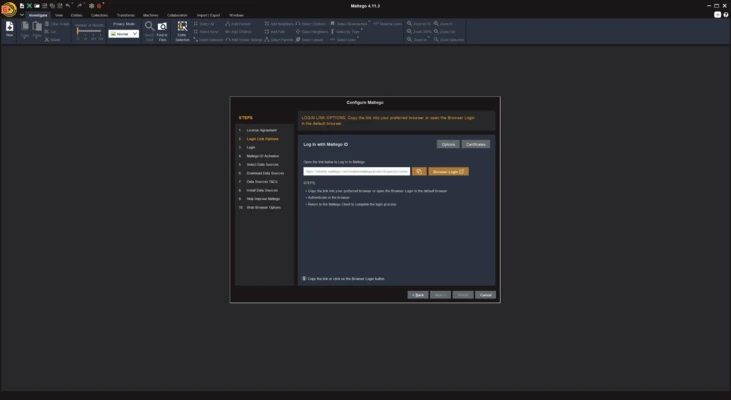Image resolution: width=731 pixels, height=400 pixels.
Task: Click Select by Type in ribbon
Action: point(345,32)
